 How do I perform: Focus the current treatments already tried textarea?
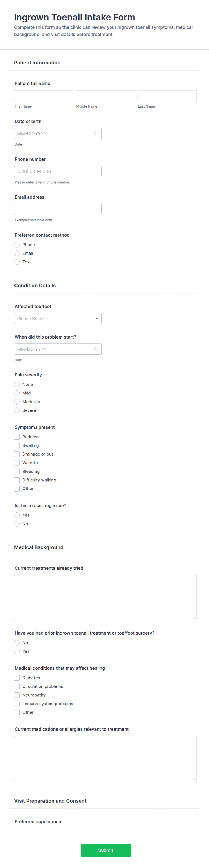(x=105, y=597)
